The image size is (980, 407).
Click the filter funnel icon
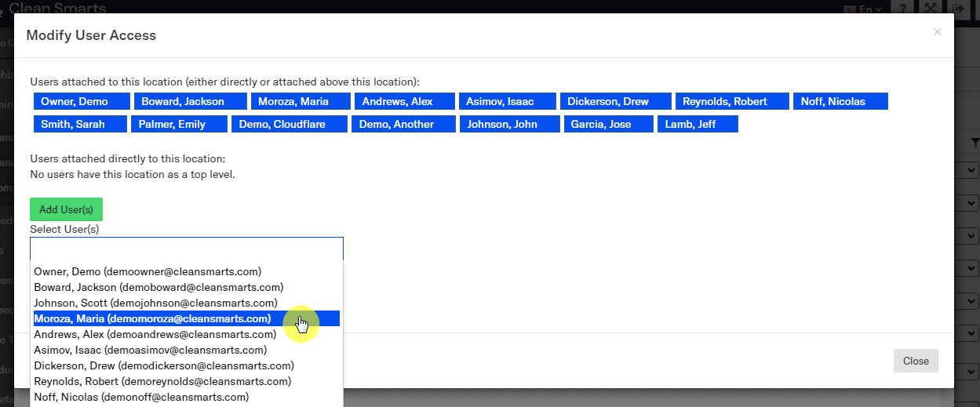tap(975, 143)
